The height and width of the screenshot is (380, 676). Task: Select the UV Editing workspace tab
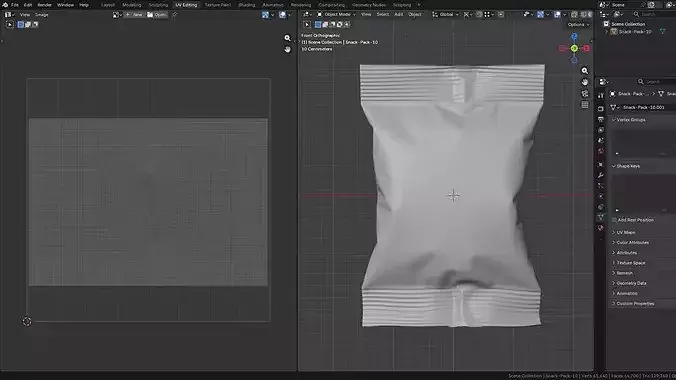(186, 5)
